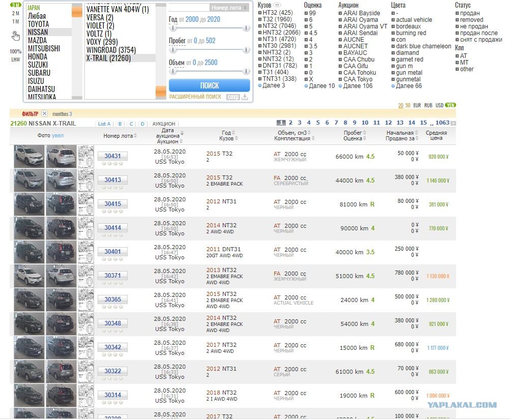The height and width of the screenshot is (420, 510).
Task: Switch to list D tab
Action: 142,124
